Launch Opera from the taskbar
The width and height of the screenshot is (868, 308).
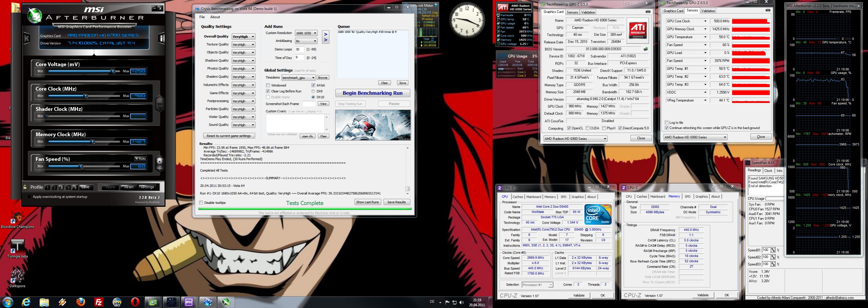coord(135,302)
